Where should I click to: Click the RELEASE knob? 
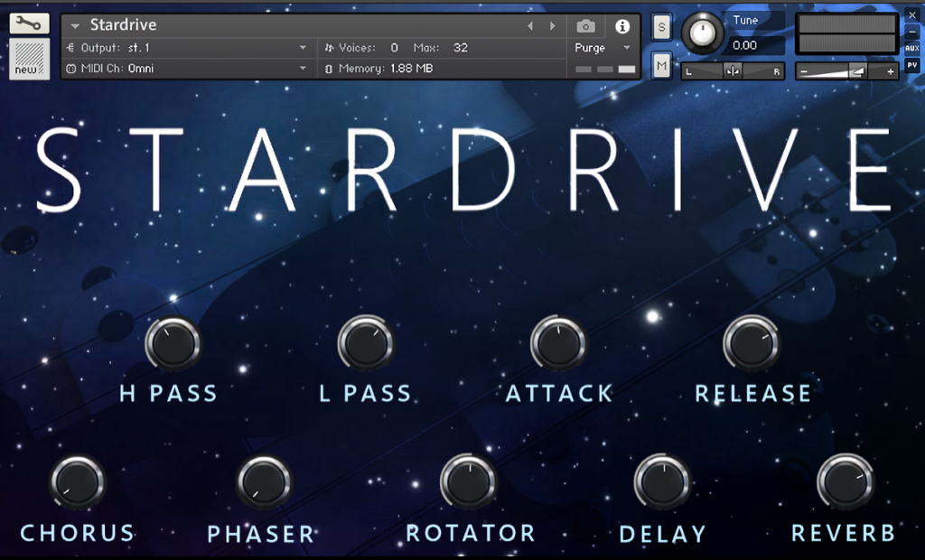[752, 343]
